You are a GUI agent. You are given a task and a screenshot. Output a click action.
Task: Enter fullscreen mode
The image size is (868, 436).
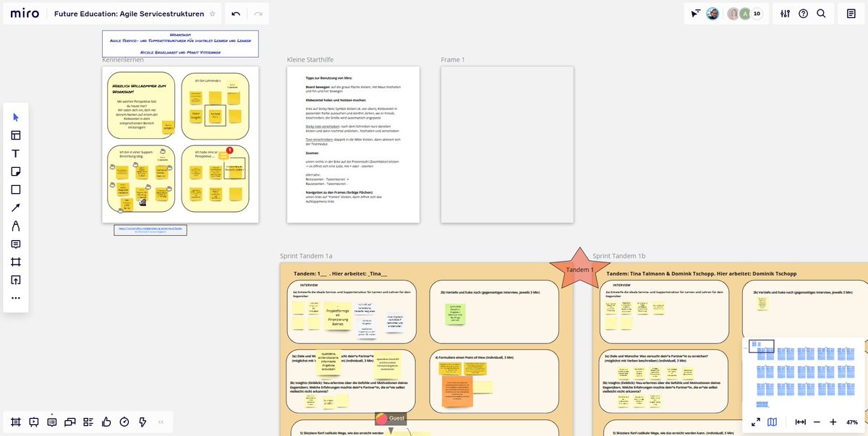click(755, 422)
